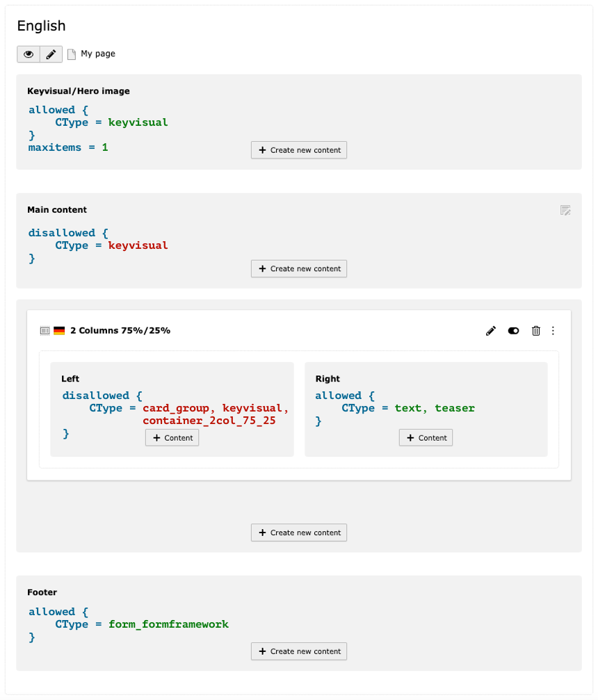Click maxitems = 1 text

68,147
